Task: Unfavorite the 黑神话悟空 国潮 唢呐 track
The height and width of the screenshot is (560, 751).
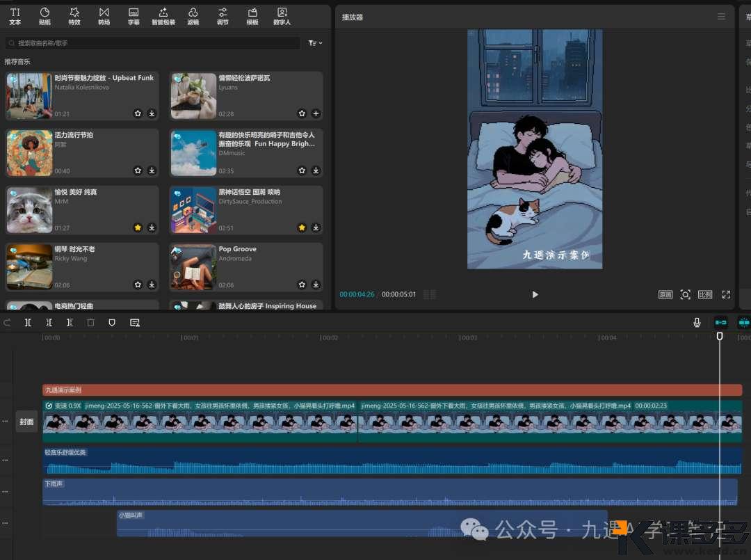Action: click(x=302, y=227)
